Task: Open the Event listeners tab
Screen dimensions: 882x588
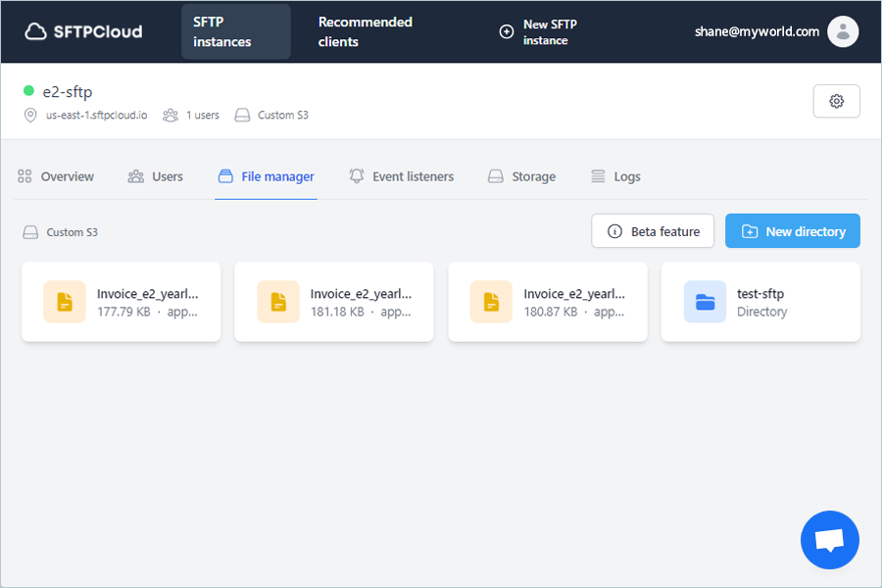Action: click(401, 176)
